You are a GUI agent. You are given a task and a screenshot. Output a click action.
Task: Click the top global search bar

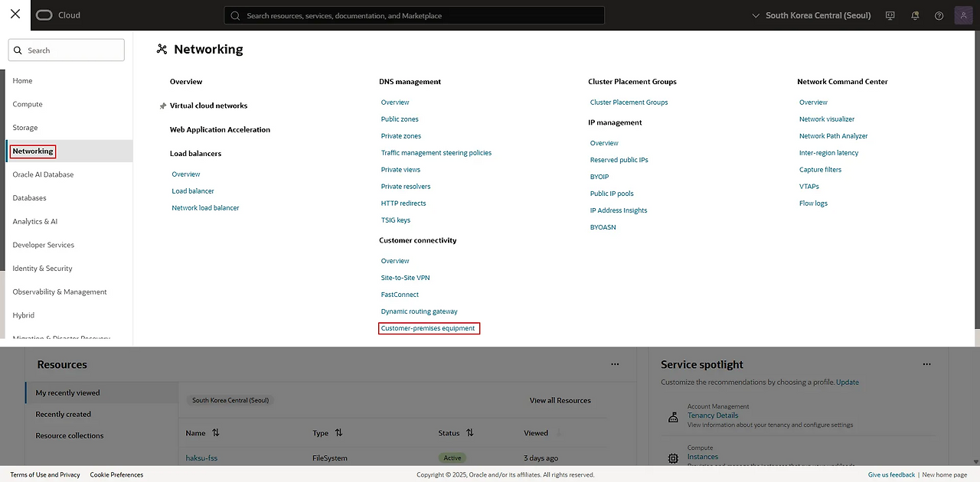(x=413, y=15)
